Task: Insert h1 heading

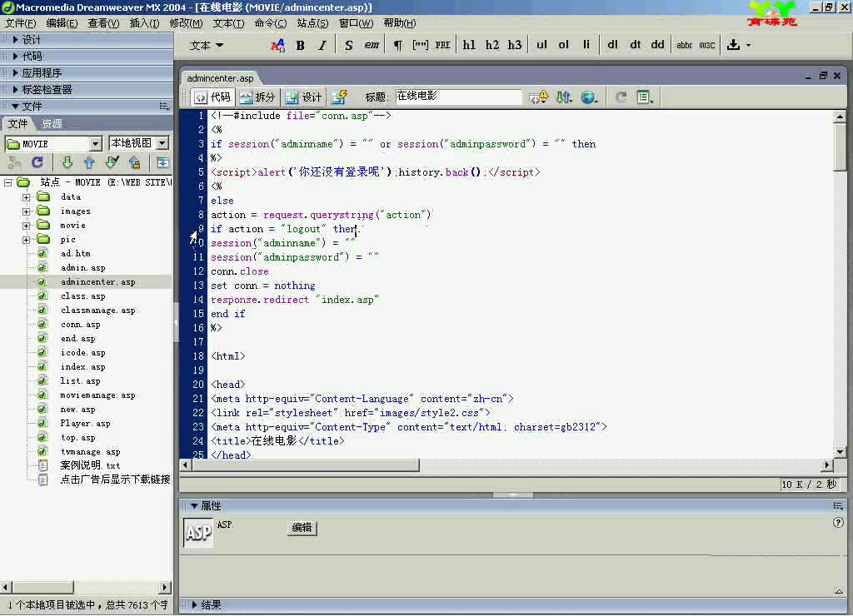Action: click(469, 45)
